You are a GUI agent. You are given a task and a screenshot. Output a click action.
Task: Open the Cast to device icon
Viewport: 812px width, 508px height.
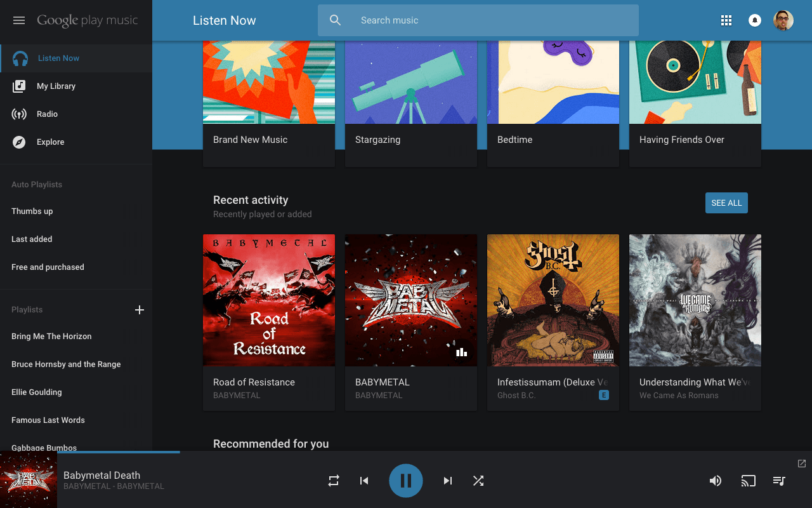pos(748,481)
